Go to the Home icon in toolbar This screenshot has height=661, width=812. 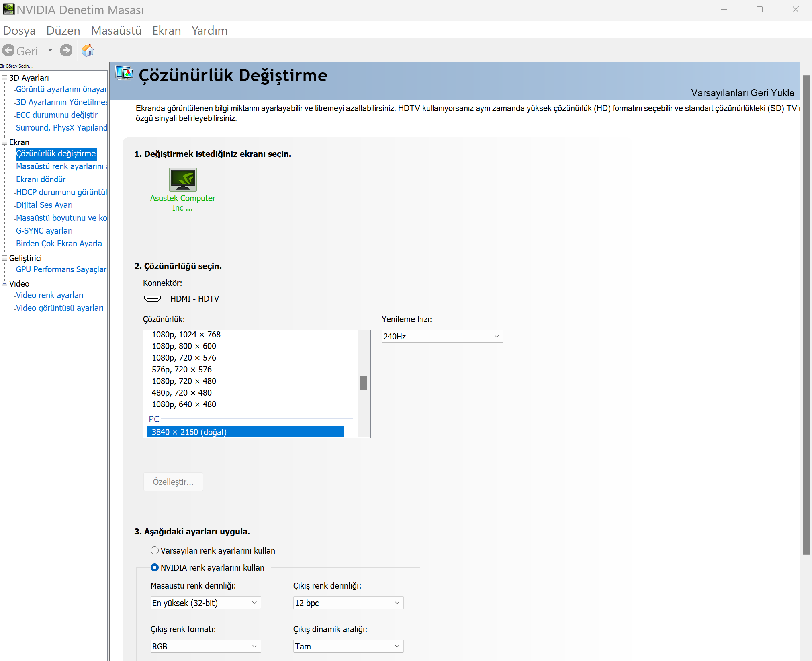[88, 51]
